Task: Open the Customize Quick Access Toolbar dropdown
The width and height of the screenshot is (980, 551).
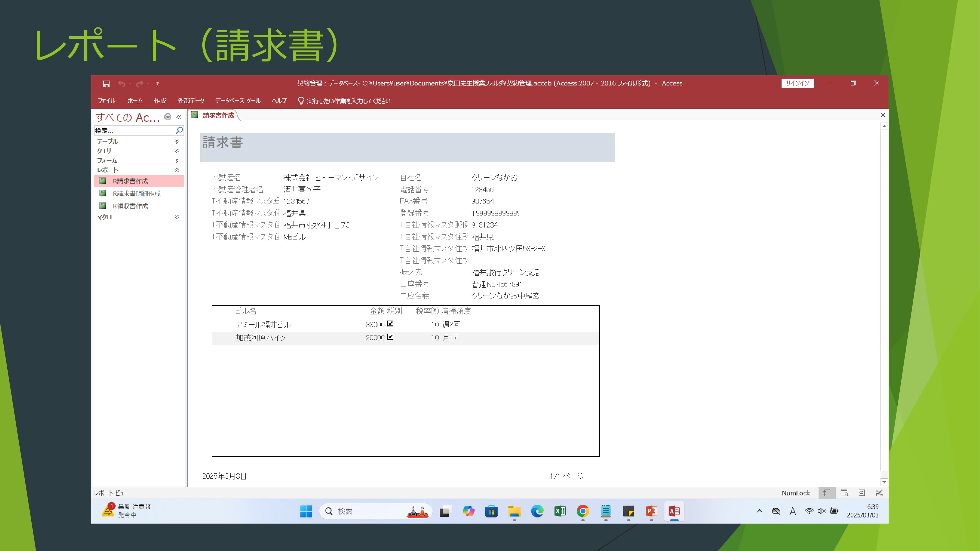Action: tap(158, 84)
